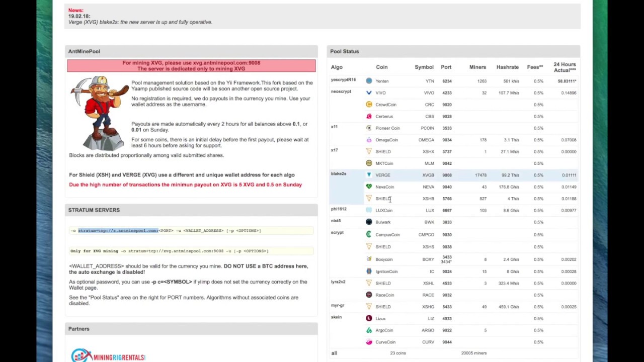Click the NevaCoin heart icon
The height and width of the screenshot is (362, 644).
pyautogui.click(x=369, y=187)
